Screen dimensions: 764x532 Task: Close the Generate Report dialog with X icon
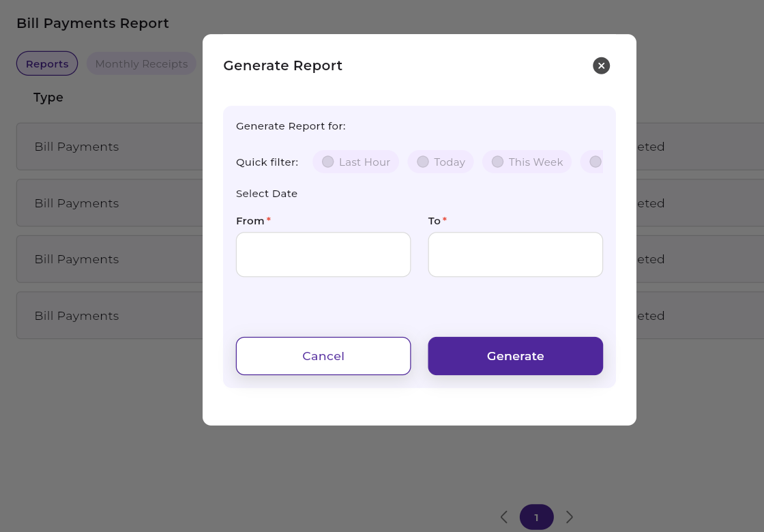tap(601, 65)
